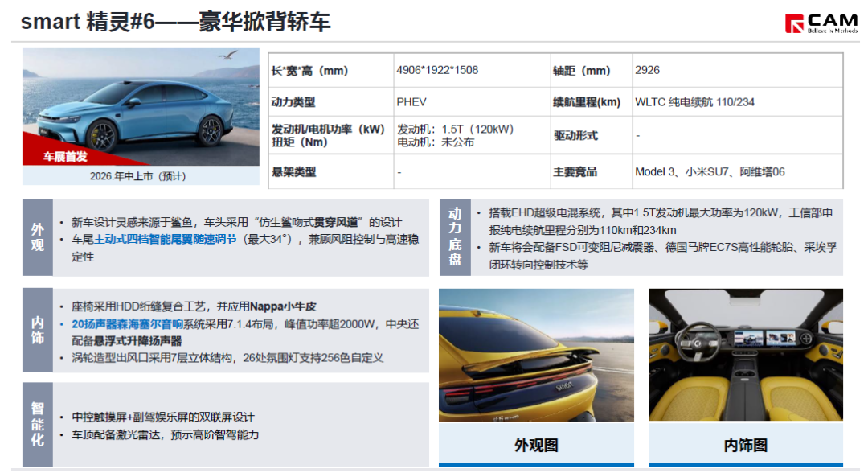
Task: Select the 动力底盘 section label
Action: (455, 237)
